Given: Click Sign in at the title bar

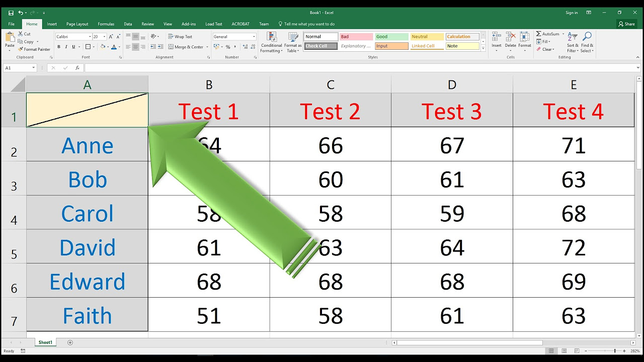Looking at the screenshot, I should pyautogui.click(x=572, y=13).
